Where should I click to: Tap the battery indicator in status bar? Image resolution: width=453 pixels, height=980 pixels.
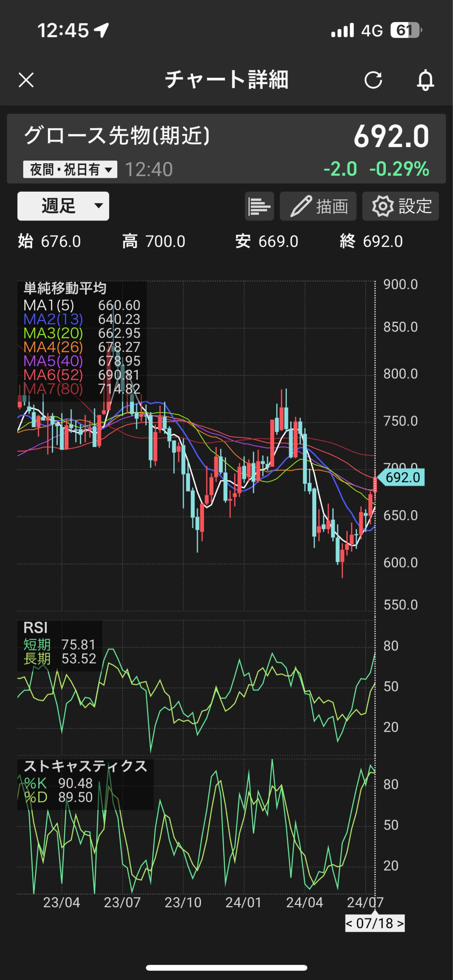(x=406, y=30)
